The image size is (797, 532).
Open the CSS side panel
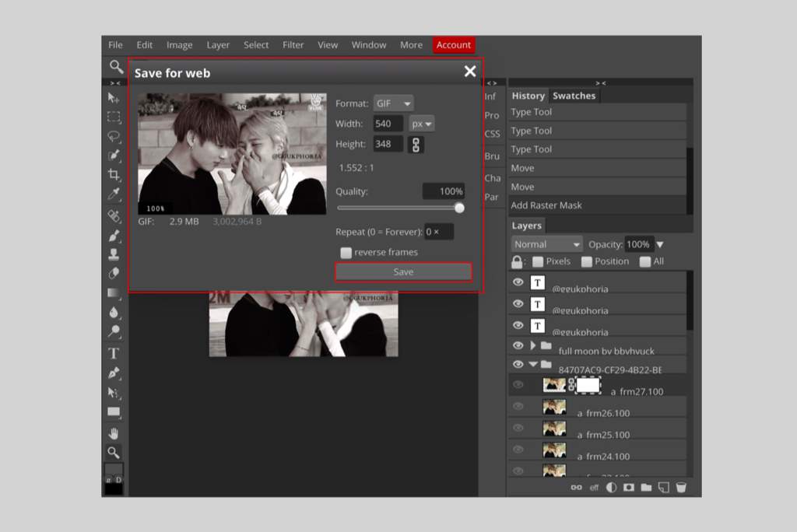(492, 134)
